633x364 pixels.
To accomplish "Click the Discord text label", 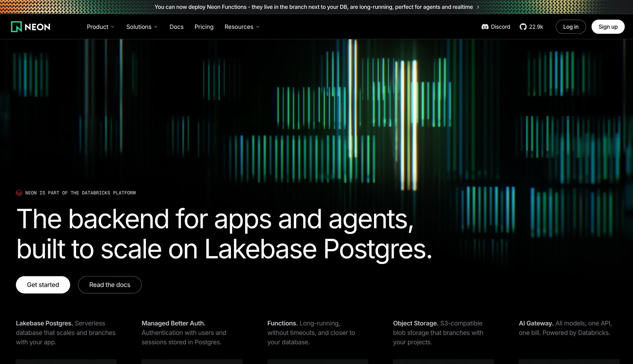I will tap(500, 27).
